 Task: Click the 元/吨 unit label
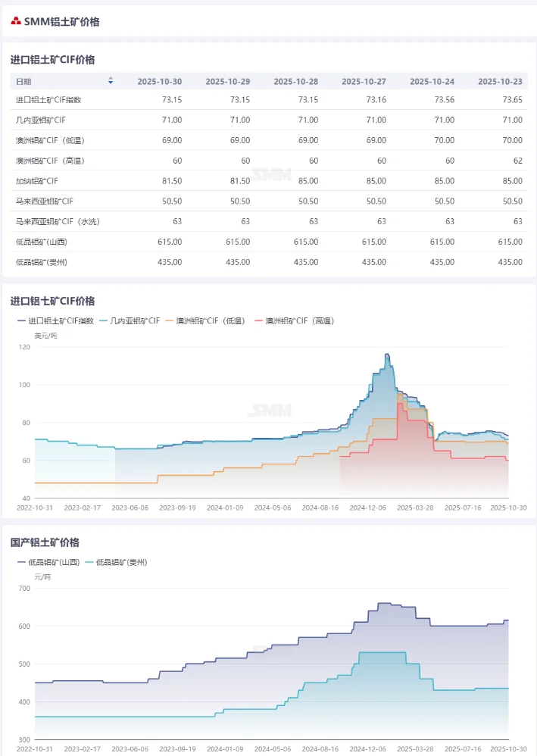[42, 576]
